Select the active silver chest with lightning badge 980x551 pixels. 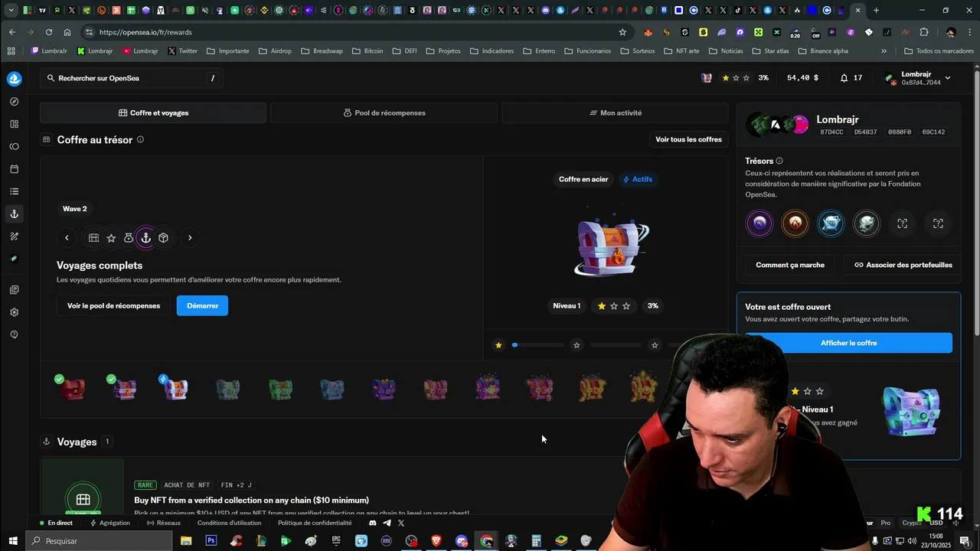175,388
